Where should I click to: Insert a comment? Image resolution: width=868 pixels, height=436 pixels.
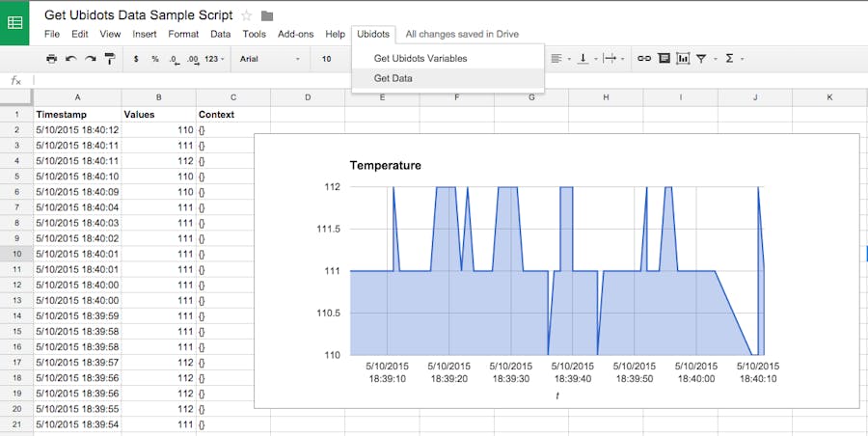coord(664,58)
